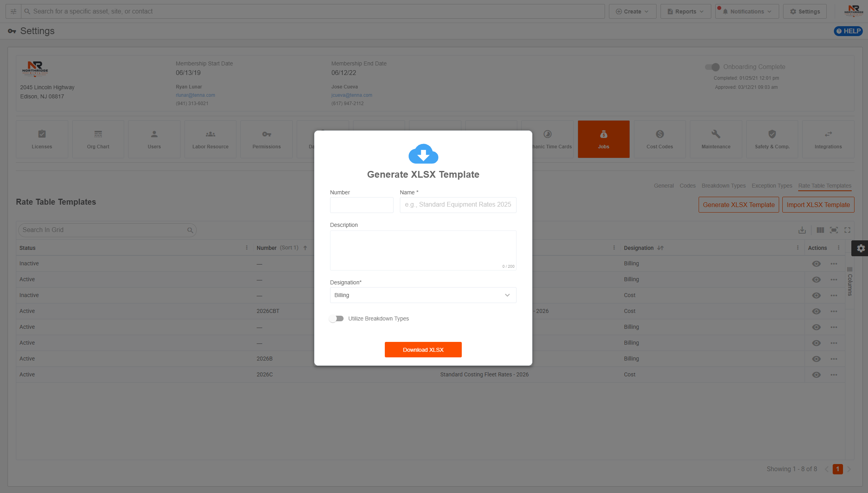868x493 pixels.
Task: Click the eye icon for 2026C row
Action: coord(816,375)
